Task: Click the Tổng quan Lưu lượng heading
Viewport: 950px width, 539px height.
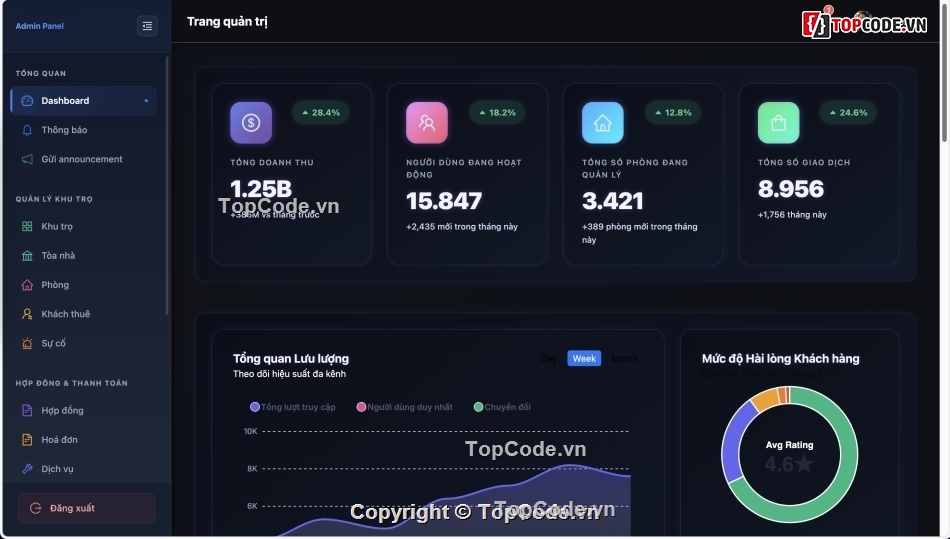Action: pos(291,359)
